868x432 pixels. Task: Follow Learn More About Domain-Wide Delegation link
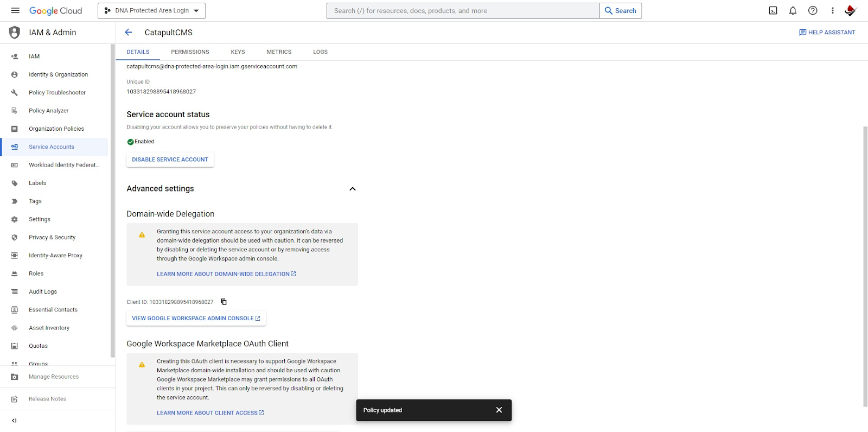pos(226,274)
